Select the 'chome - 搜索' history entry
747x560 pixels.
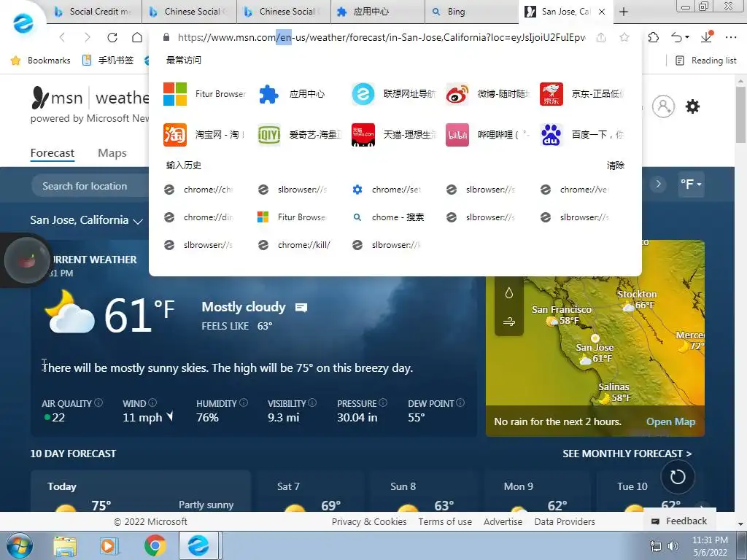(x=388, y=217)
